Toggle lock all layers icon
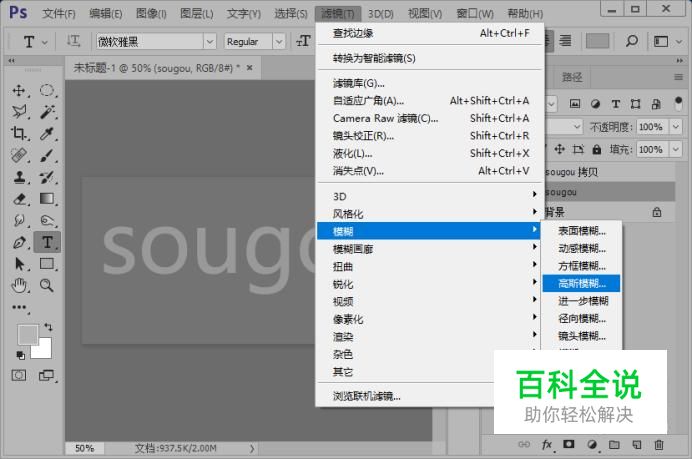The width and height of the screenshot is (692, 459). (x=597, y=150)
